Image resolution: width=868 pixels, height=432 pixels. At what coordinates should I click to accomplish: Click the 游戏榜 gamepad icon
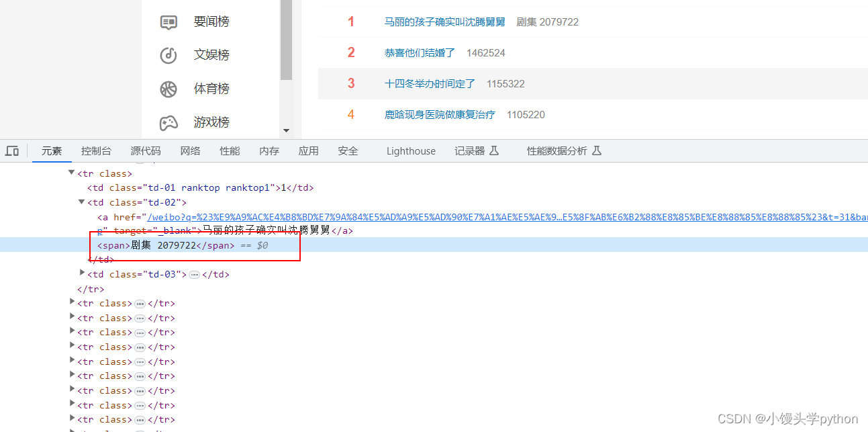pyautogui.click(x=168, y=122)
